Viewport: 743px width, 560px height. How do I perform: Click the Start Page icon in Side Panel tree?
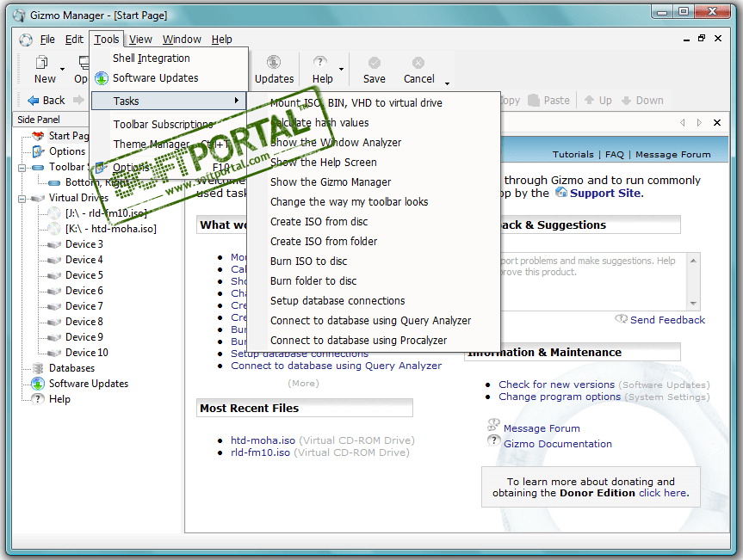coord(38,136)
